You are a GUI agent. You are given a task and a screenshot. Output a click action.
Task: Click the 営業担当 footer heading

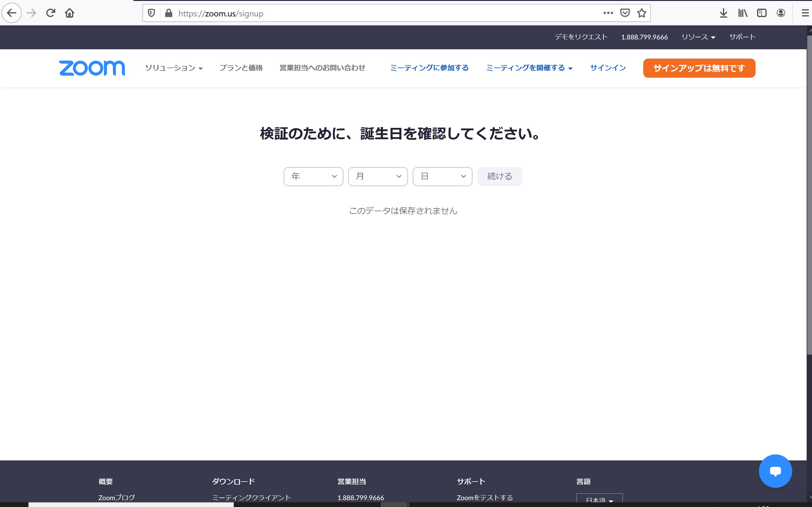[351, 482]
